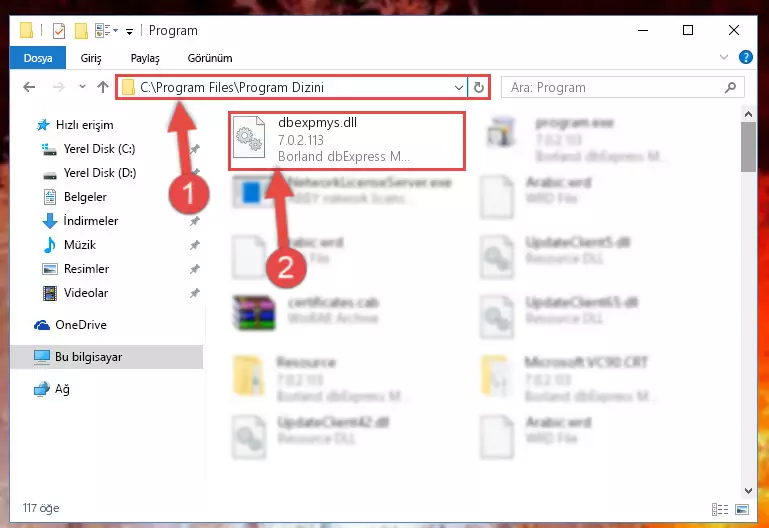Click the pin icon next to Resimler
The width and height of the screenshot is (769, 528).
tap(195, 269)
